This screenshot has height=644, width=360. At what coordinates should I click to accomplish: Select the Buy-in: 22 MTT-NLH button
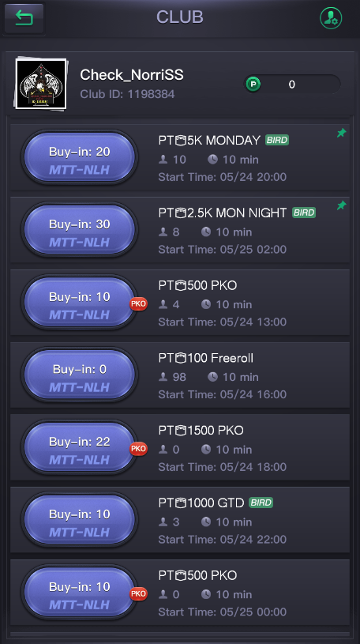pyautogui.click(x=80, y=447)
